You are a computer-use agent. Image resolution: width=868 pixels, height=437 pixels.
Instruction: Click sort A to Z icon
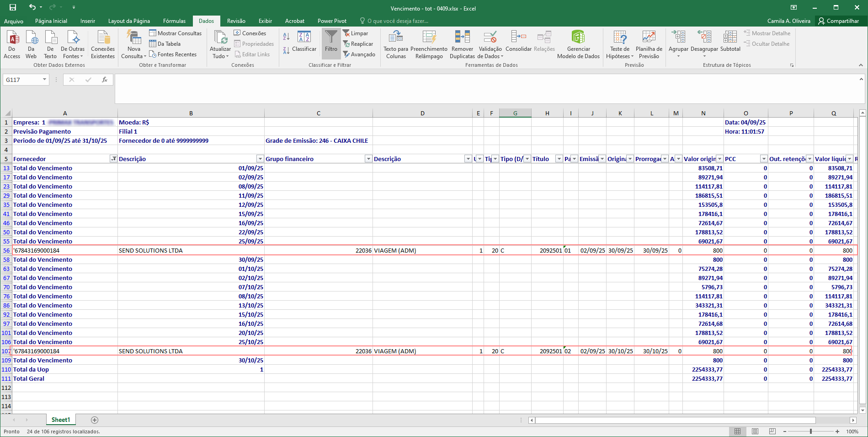(x=286, y=37)
